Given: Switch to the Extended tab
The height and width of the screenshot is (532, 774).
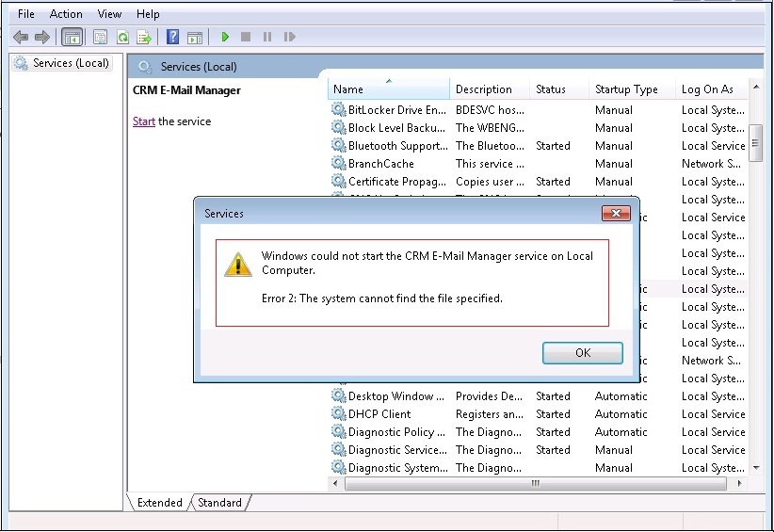Looking at the screenshot, I should (159, 503).
